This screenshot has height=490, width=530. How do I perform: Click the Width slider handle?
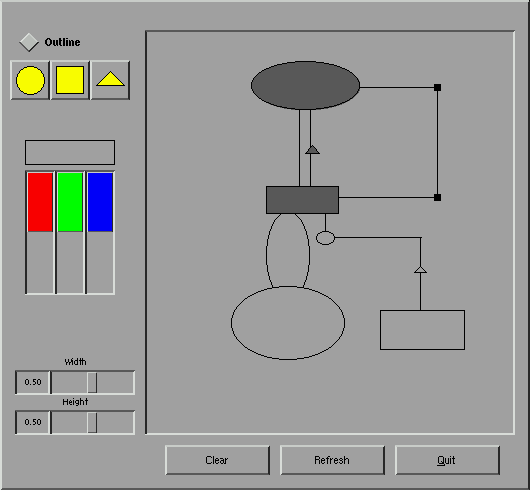92,383
